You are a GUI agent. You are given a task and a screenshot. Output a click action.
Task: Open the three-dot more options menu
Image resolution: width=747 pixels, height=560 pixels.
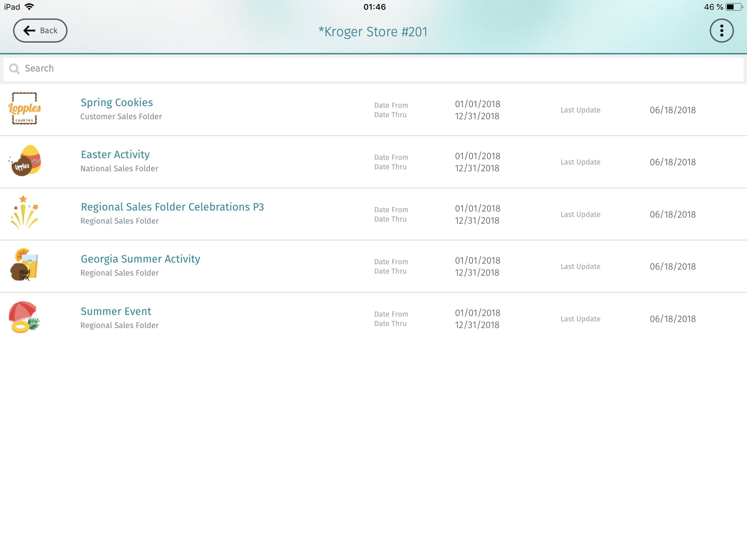[721, 30]
